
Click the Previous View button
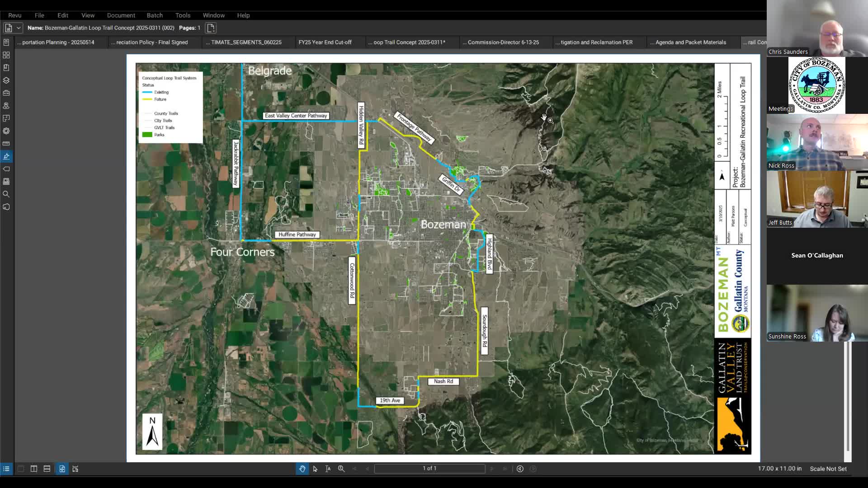(x=520, y=469)
